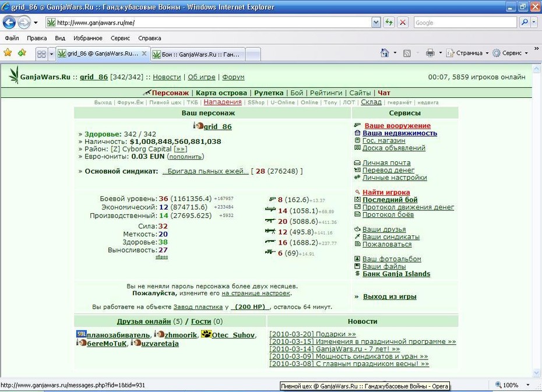Viewport: 542px width, 392px height.
Task: Click the Favorites Center star icon
Action: [8, 53]
